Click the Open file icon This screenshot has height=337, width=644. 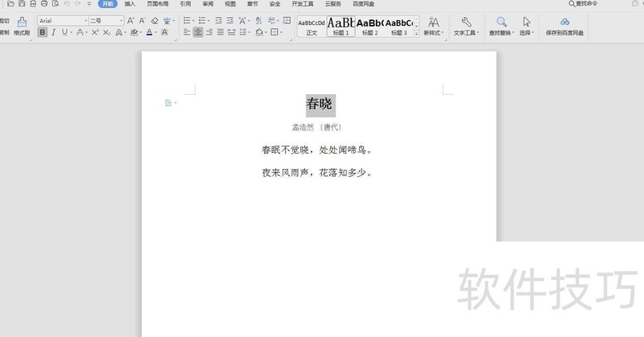click(x=10, y=4)
